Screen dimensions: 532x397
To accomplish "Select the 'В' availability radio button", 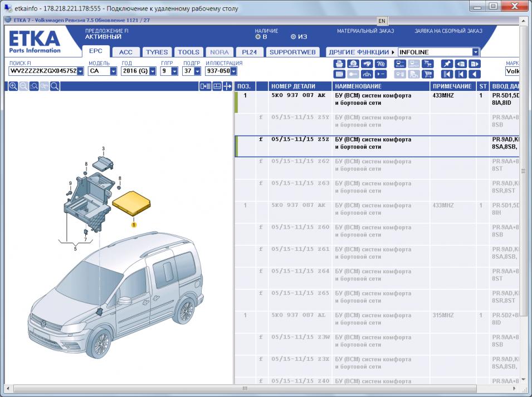I will coord(258,37).
